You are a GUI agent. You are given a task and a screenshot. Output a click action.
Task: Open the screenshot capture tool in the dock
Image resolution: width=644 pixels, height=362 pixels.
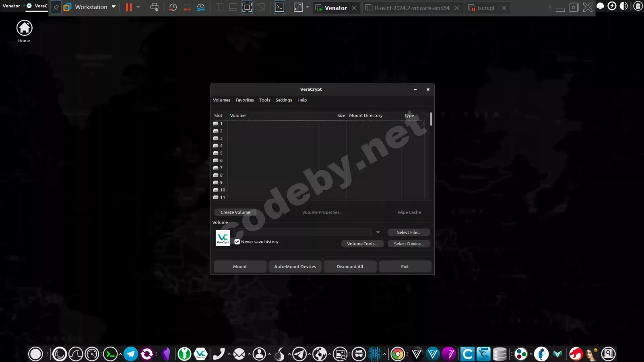339,354
